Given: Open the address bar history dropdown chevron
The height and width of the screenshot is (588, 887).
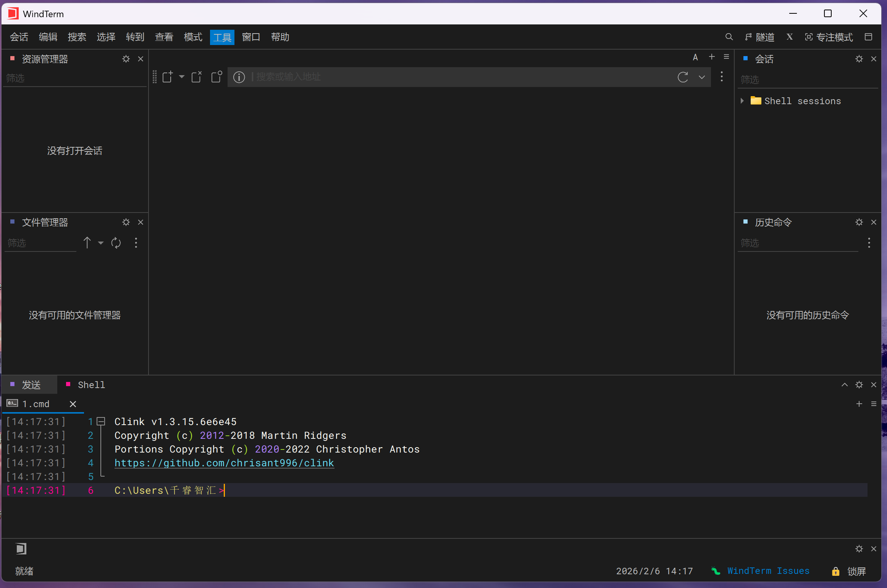Looking at the screenshot, I should pos(702,77).
